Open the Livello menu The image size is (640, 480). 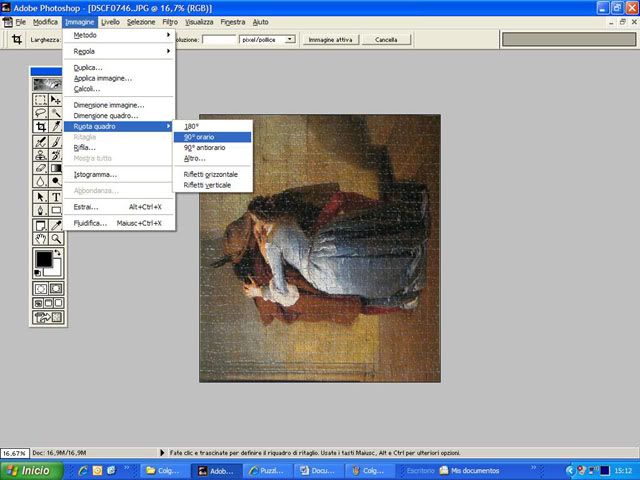[x=110, y=22]
